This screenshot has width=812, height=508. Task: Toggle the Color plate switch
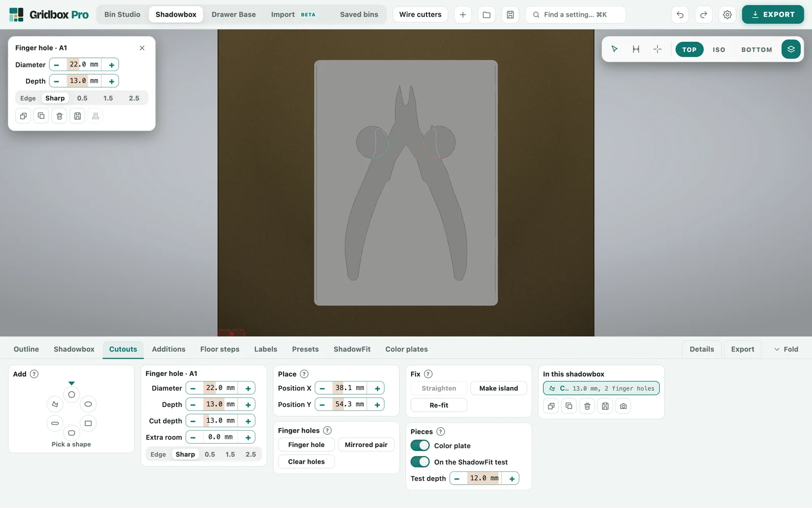click(x=420, y=446)
